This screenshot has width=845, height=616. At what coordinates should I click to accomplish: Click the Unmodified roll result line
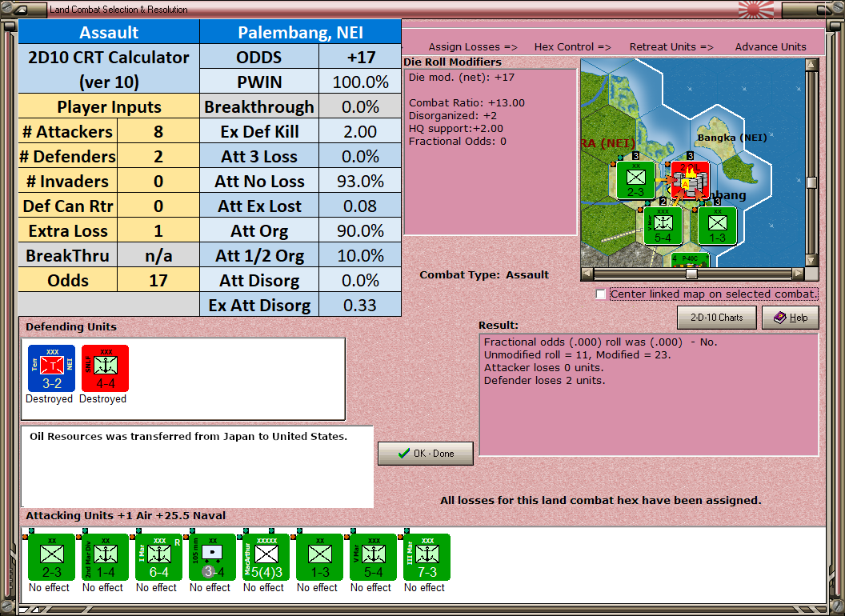click(x=577, y=354)
